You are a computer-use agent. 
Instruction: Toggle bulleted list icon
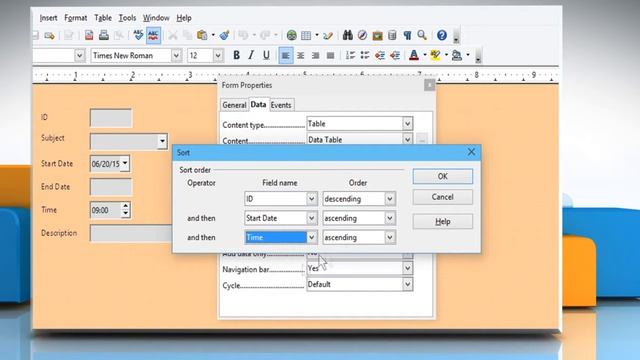pos(365,55)
